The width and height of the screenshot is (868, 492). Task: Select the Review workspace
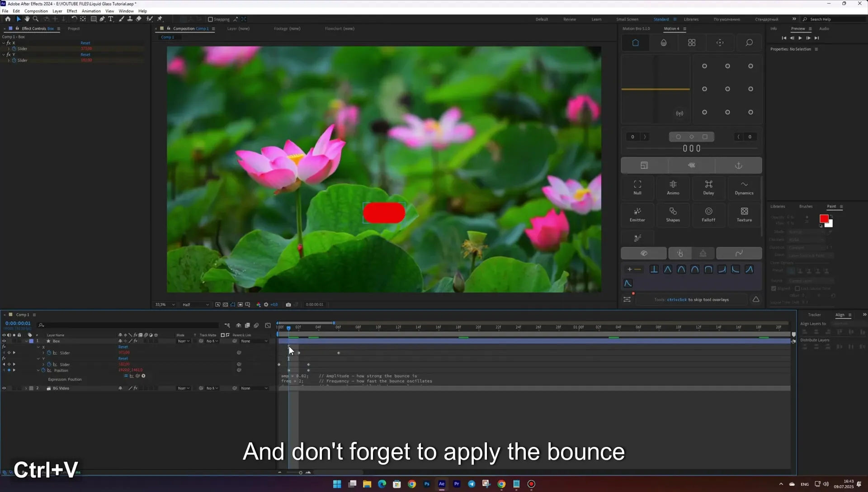coord(570,19)
